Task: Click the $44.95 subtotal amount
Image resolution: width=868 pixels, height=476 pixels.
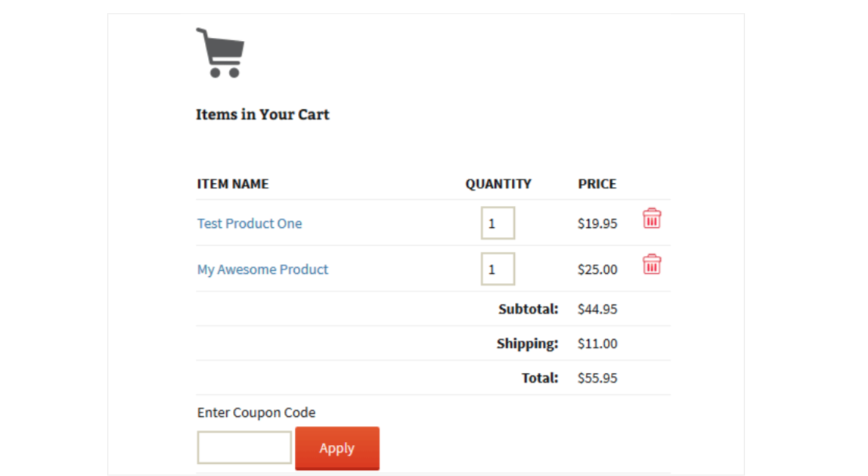Action: point(597,309)
